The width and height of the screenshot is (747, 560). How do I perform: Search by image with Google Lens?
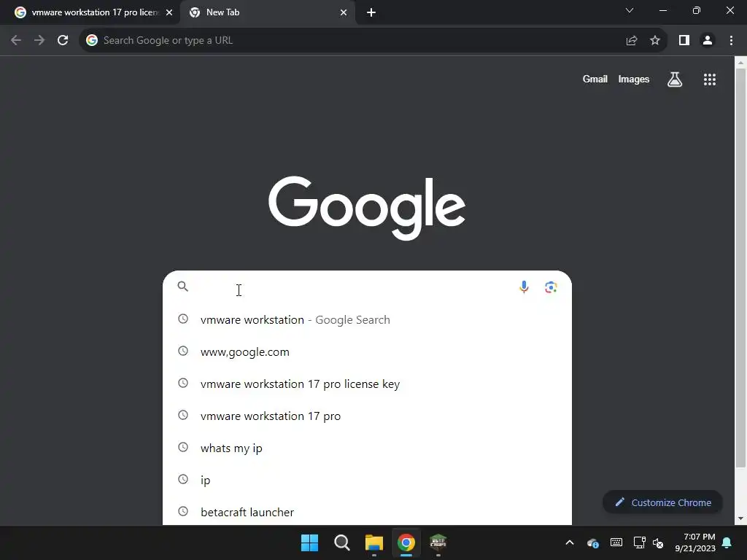click(x=551, y=287)
